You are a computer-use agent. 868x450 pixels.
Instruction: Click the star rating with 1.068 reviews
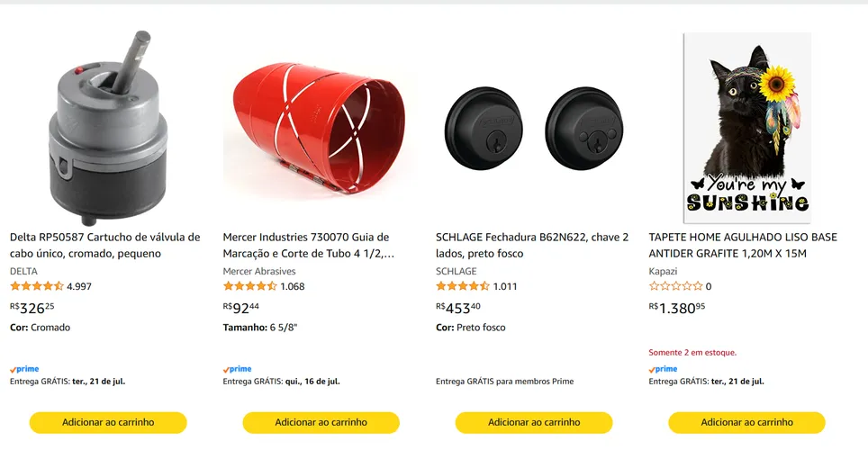click(x=249, y=286)
